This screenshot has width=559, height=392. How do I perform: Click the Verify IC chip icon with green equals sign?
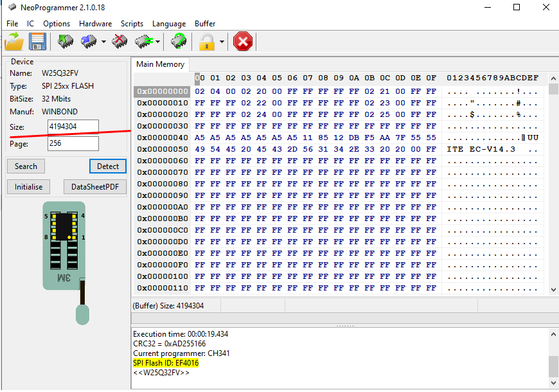coord(144,41)
